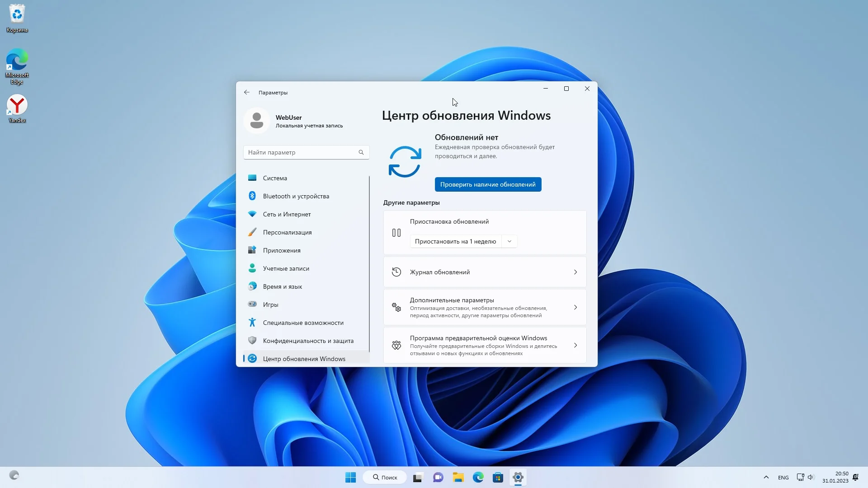The width and height of the screenshot is (868, 488).
Task: Go to Сеть и Интернет section
Action: tap(287, 214)
